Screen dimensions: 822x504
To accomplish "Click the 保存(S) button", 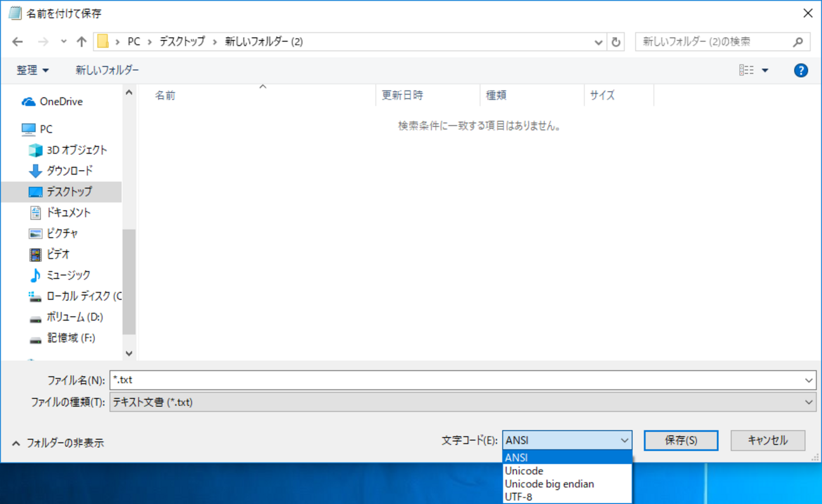I will click(x=681, y=441).
